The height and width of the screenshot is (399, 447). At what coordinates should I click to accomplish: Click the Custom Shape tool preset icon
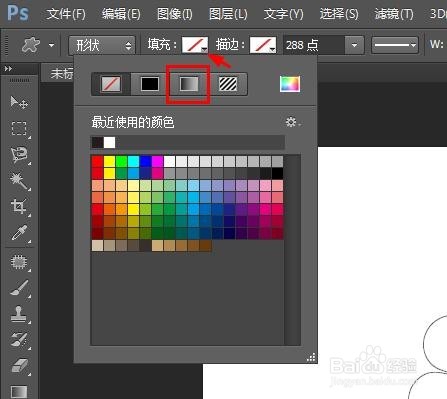pos(31,45)
